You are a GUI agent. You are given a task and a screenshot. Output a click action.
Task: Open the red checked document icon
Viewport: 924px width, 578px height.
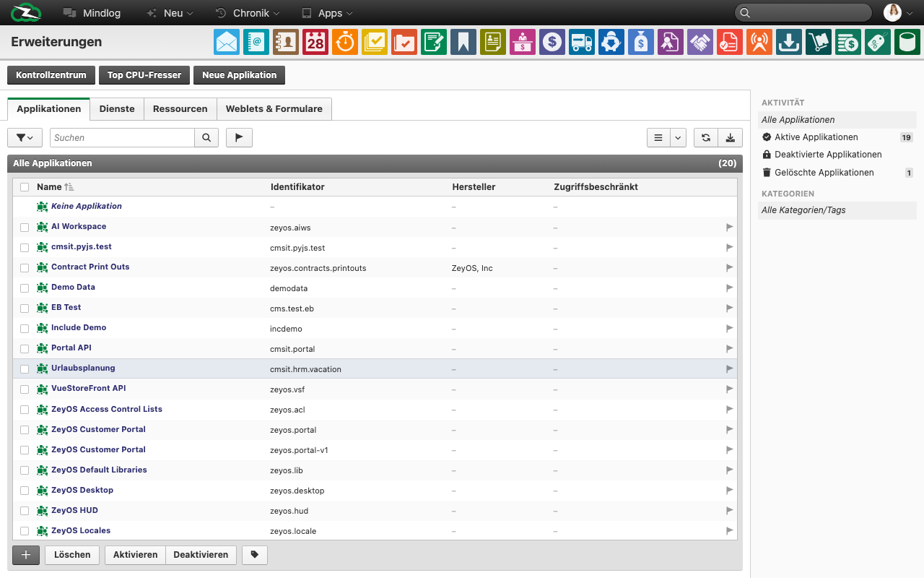tap(730, 42)
